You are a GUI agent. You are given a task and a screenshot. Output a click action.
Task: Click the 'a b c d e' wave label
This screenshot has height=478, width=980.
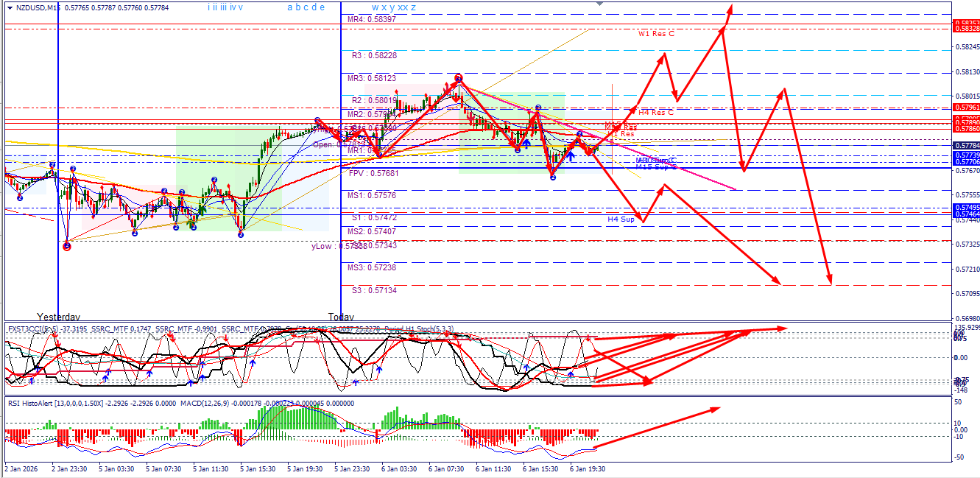(306, 7)
